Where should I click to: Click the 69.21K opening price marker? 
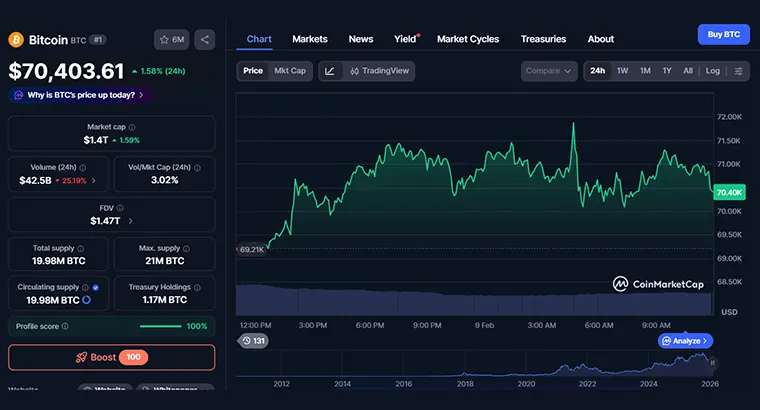point(251,250)
